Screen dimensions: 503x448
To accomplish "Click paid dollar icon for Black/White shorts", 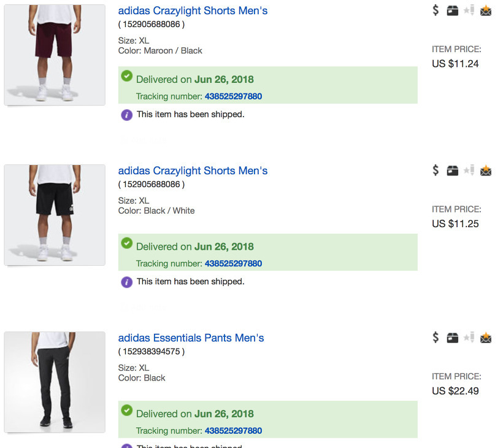I will click(436, 170).
